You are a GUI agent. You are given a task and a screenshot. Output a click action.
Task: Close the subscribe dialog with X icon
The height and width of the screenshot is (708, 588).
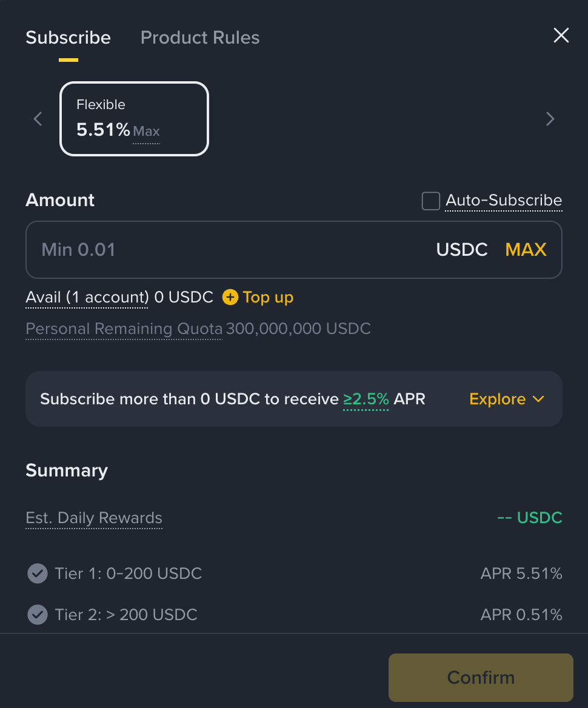pyautogui.click(x=561, y=36)
